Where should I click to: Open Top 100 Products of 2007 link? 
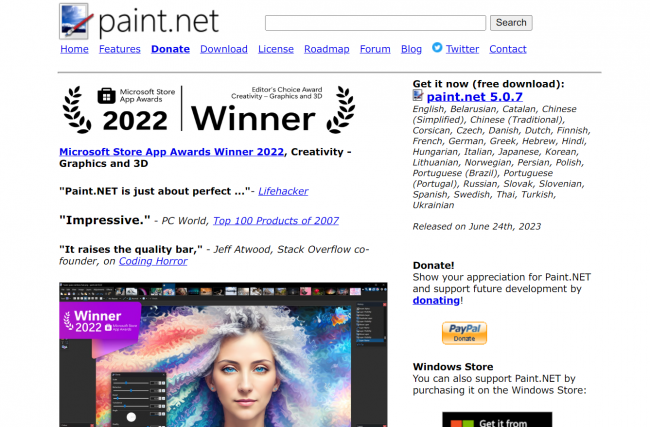[x=276, y=221]
